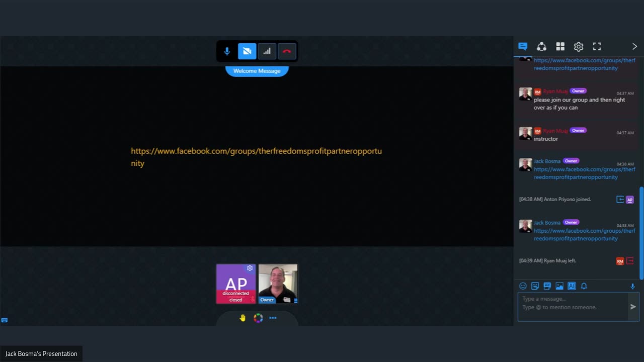
Task: Open the Facebook group link in presentation area
Action: point(257,157)
